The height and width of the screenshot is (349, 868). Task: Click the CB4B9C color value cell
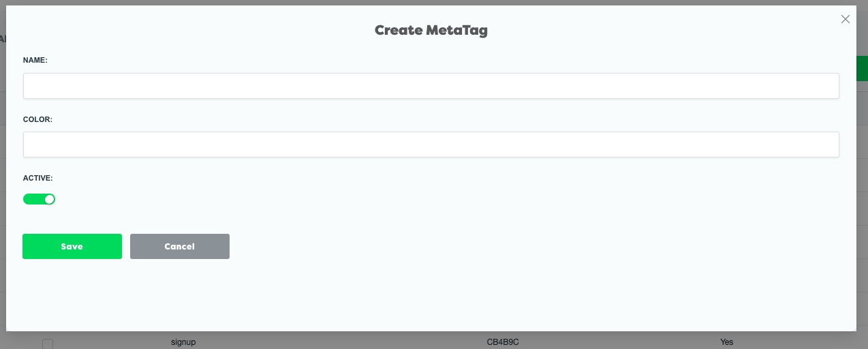point(503,342)
